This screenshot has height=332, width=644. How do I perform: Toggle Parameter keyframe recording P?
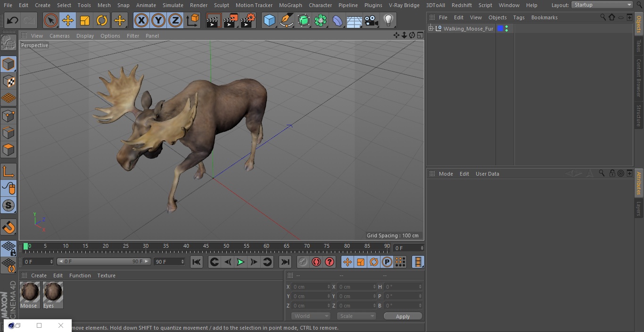(x=387, y=262)
